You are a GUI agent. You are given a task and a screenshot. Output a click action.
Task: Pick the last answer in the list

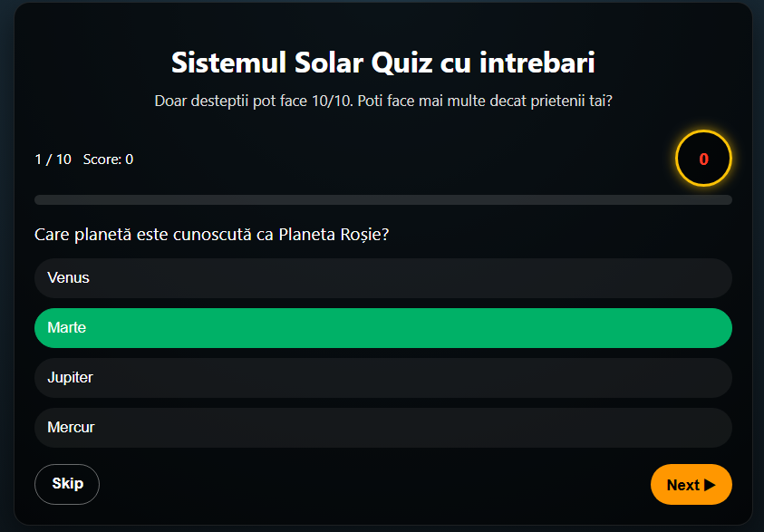(382, 428)
